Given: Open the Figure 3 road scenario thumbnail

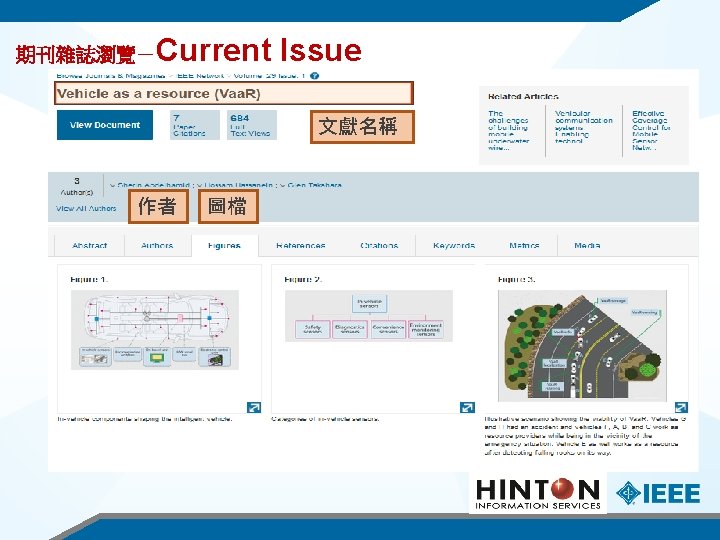Looking at the screenshot, I should [582, 345].
